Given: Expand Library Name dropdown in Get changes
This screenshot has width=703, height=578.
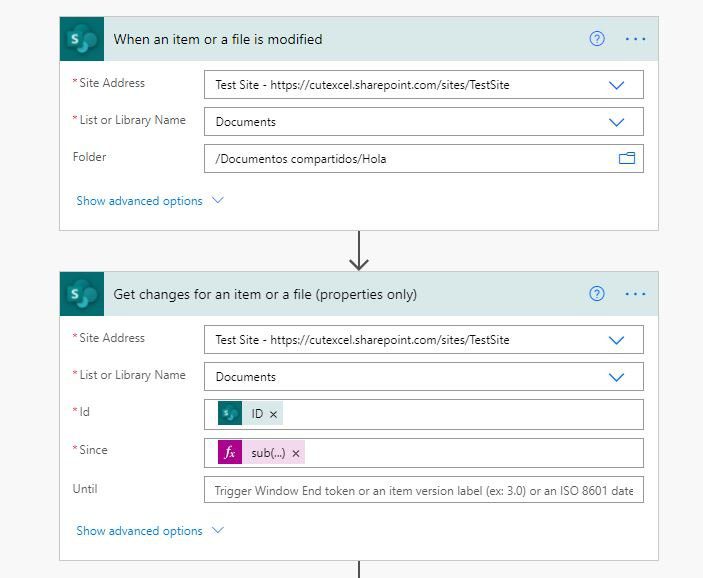Looking at the screenshot, I should pyautogui.click(x=616, y=377).
